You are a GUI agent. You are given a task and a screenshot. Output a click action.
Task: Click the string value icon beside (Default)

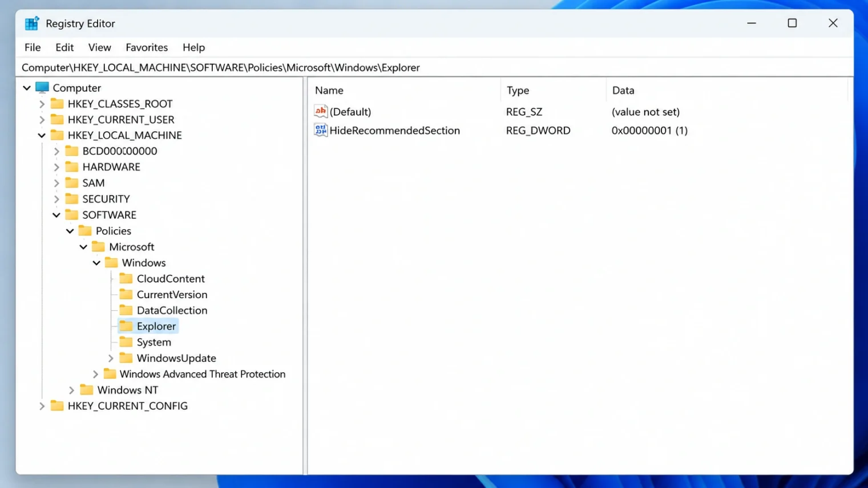click(321, 111)
